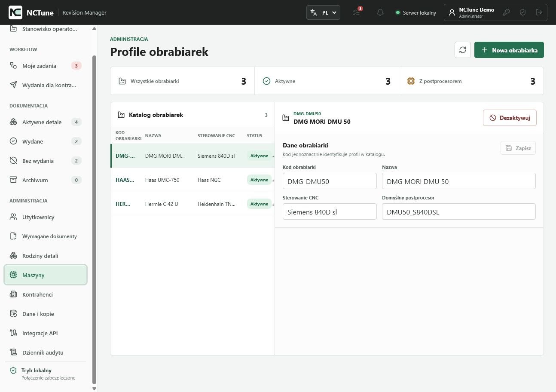Click the Zapisz save button

pyautogui.click(x=518, y=148)
